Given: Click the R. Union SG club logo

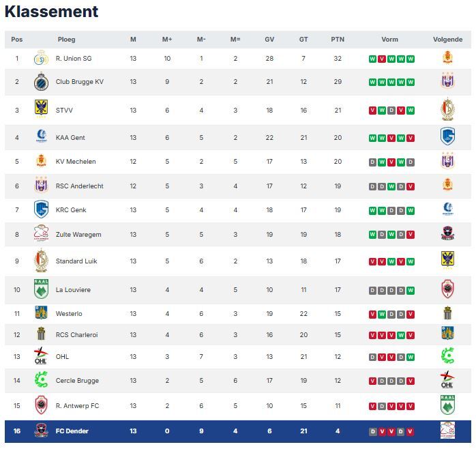Looking at the screenshot, I should coord(41,59).
